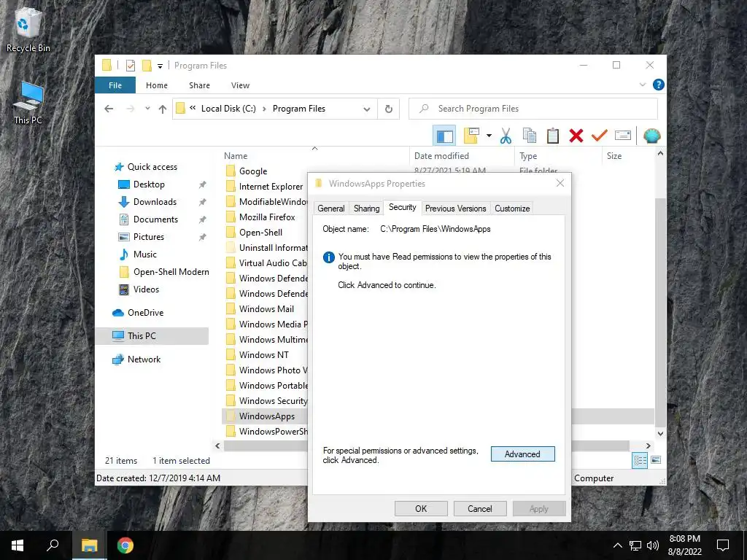Click the Properties checkmark icon in title bar
This screenshot has width=747, height=560.
[x=130, y=66]
